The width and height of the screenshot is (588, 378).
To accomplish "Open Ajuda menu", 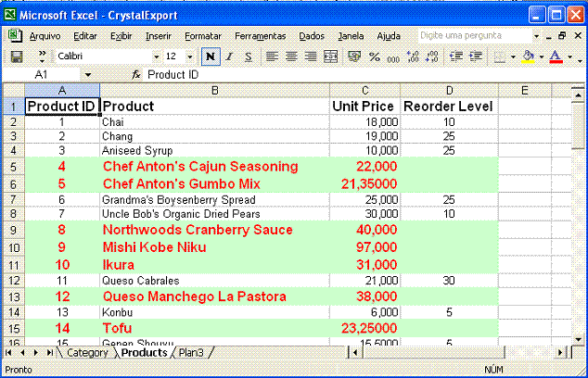I will point(389,36).
